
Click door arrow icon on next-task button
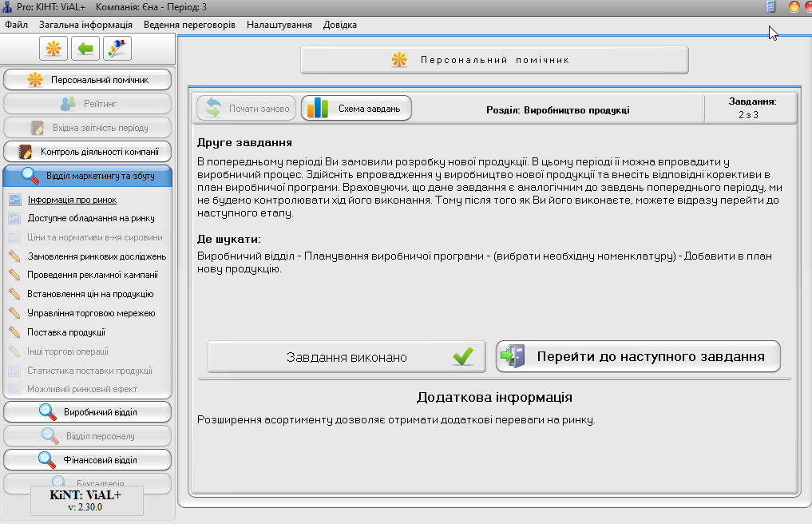coord(513,356)
